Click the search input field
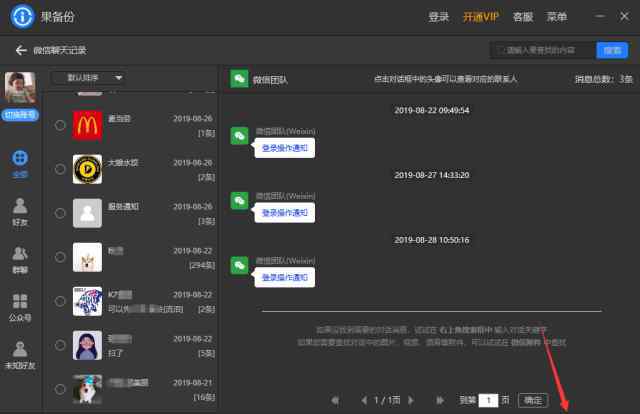 coord(542,50)
